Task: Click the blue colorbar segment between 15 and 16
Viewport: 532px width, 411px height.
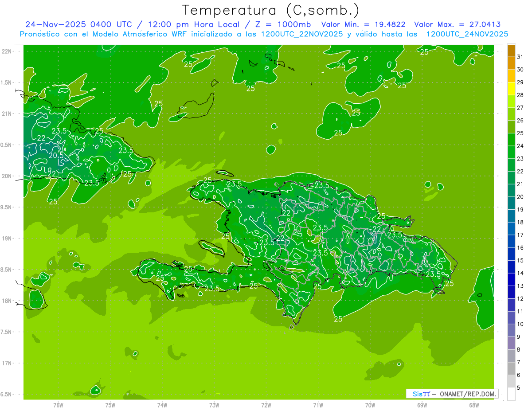Action: pyautogui.click(x=511, y=254)
